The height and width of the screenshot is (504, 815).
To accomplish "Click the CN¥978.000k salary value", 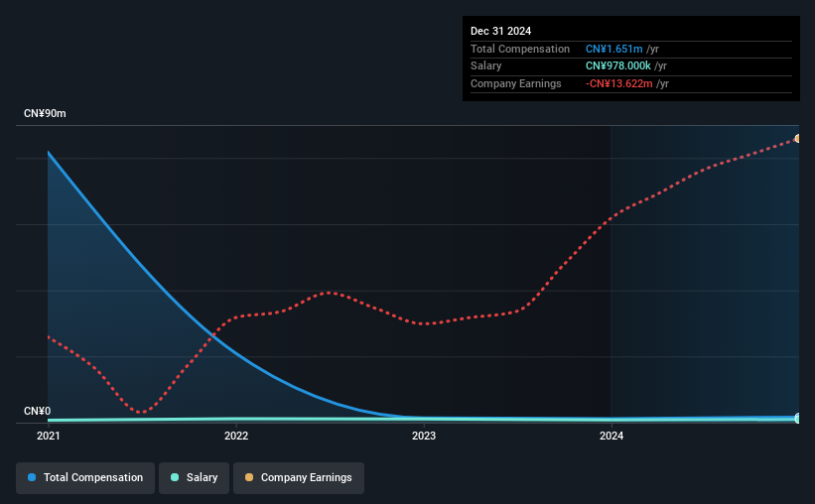I will (618, 66).
